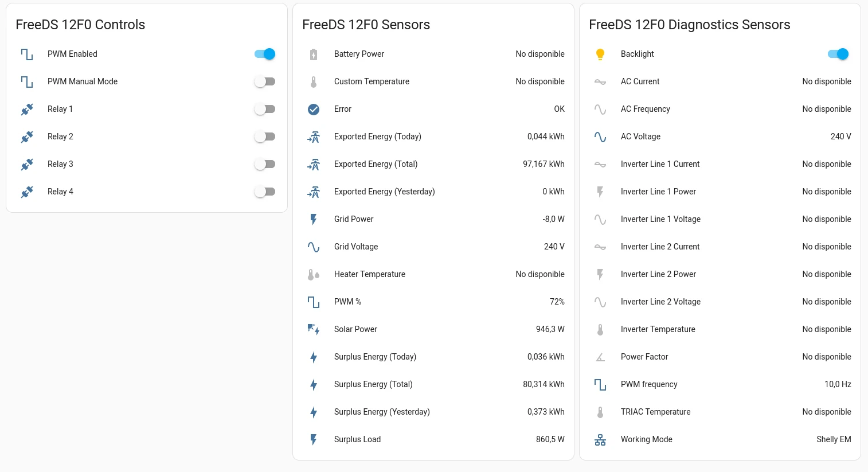Click the Surplus Energy (Today) value 0,036 kWh

click(x=546, y=357)
